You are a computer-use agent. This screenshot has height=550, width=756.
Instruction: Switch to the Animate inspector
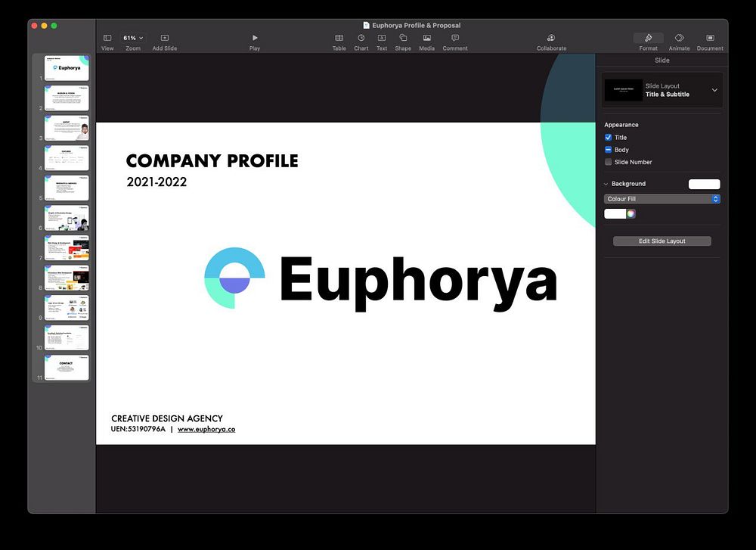pyautogui.click(x=680, y=38)
